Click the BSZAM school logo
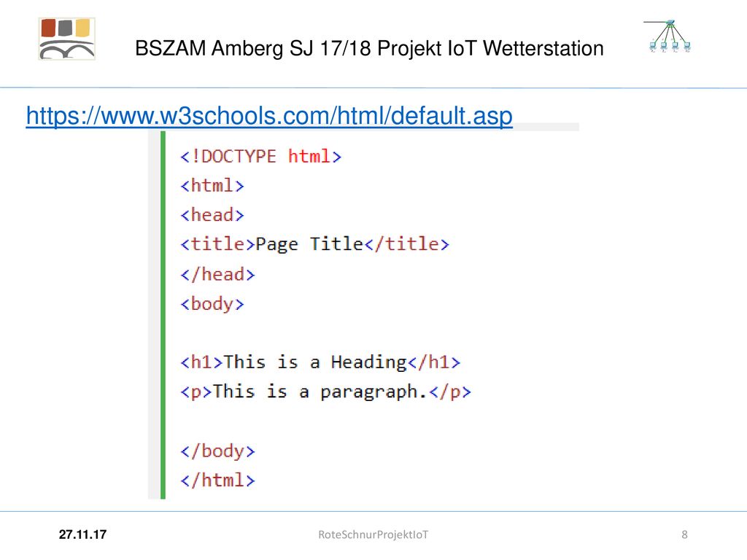 66,39
